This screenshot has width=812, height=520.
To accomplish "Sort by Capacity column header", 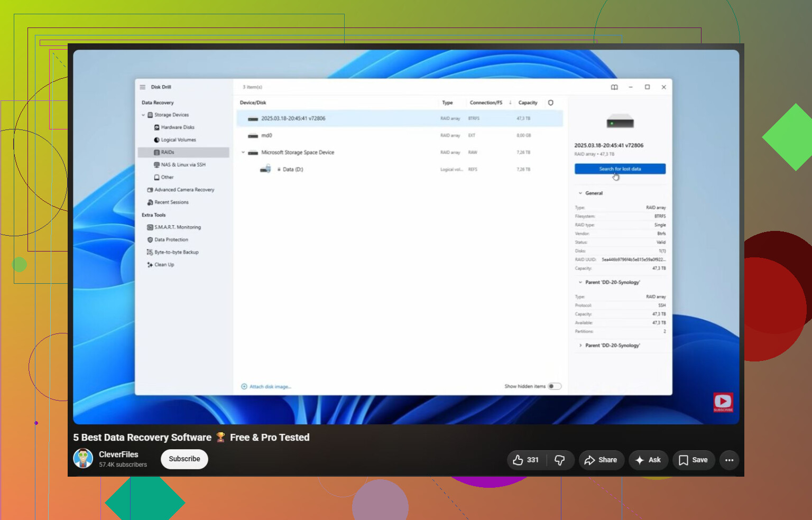I will 528,103.
